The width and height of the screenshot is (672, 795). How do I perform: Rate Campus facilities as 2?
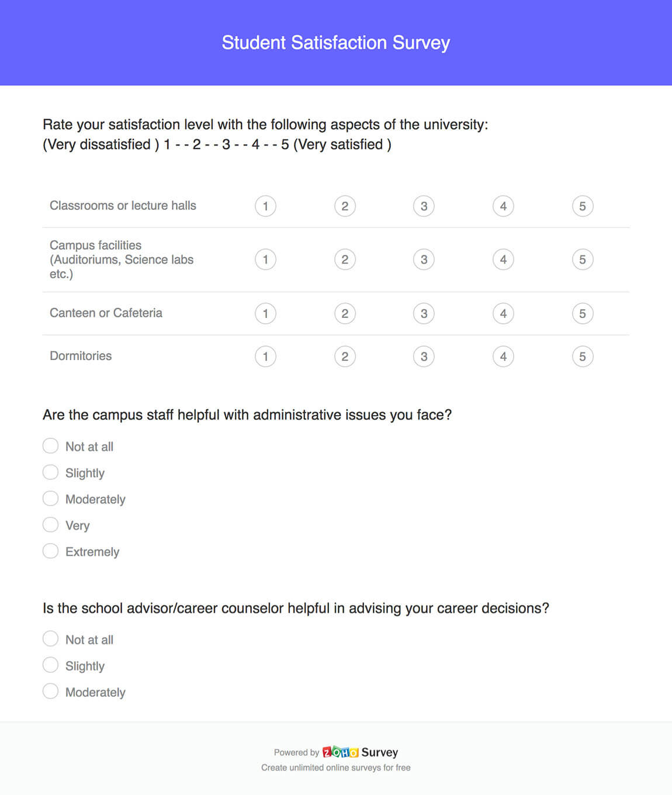tap(345, 259)
